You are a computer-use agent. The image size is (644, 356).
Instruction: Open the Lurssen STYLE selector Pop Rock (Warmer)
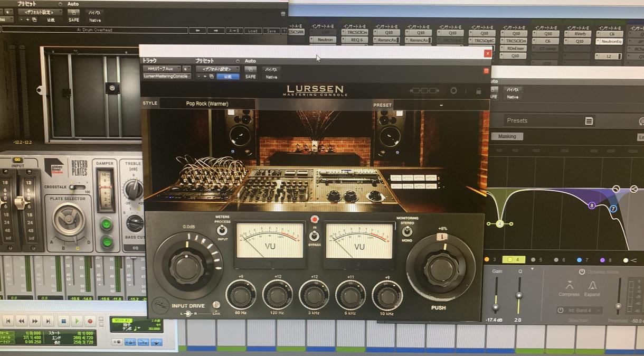click(x=207, y=104)
